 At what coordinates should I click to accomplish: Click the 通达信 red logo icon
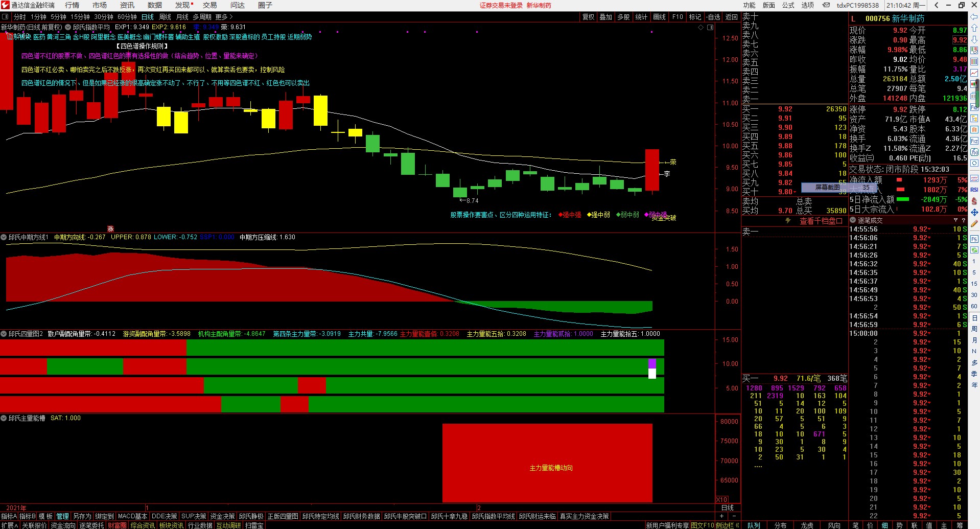click(5, 5)
